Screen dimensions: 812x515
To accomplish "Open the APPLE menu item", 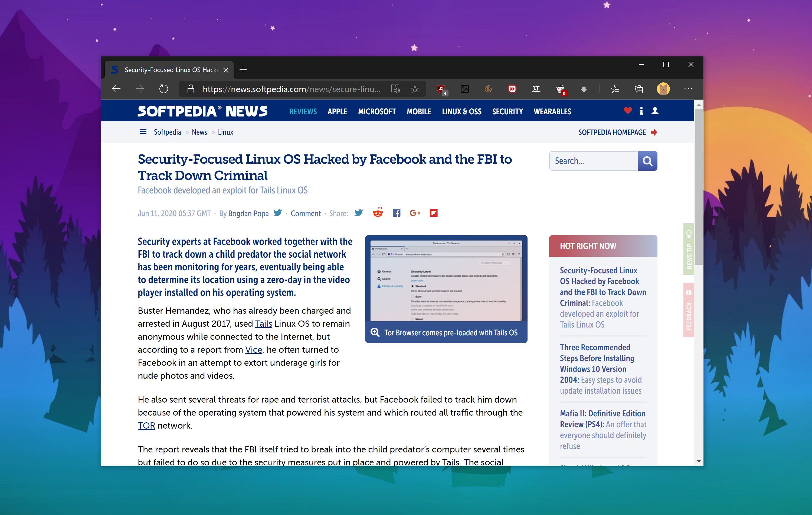I will 337,112.
